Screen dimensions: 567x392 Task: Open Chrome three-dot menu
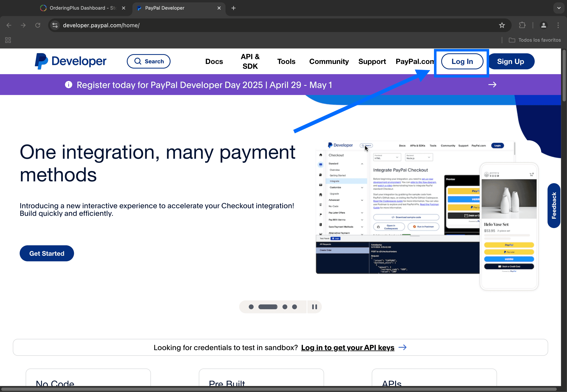point(558,25)
